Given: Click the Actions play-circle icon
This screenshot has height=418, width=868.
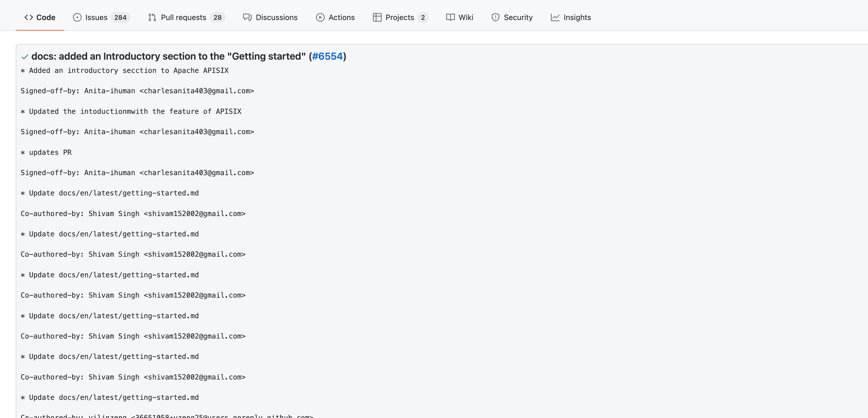Looking at the screenshot, I should coord(320,18).
